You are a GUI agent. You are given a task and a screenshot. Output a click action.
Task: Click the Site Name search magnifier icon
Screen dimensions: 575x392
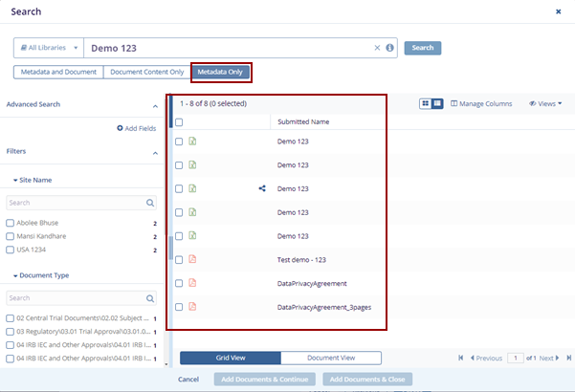pos(150,203)
